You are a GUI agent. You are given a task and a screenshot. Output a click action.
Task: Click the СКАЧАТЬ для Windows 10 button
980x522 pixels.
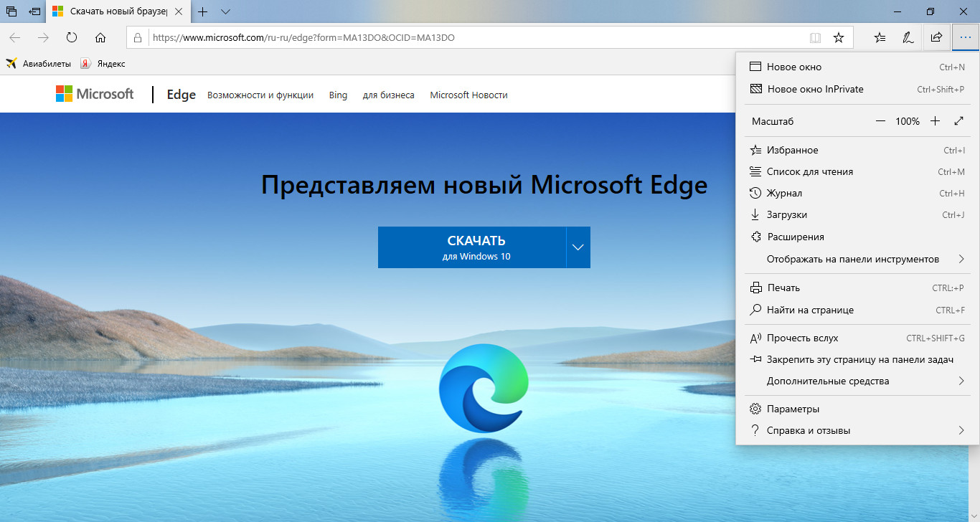[x=472, y=247]
